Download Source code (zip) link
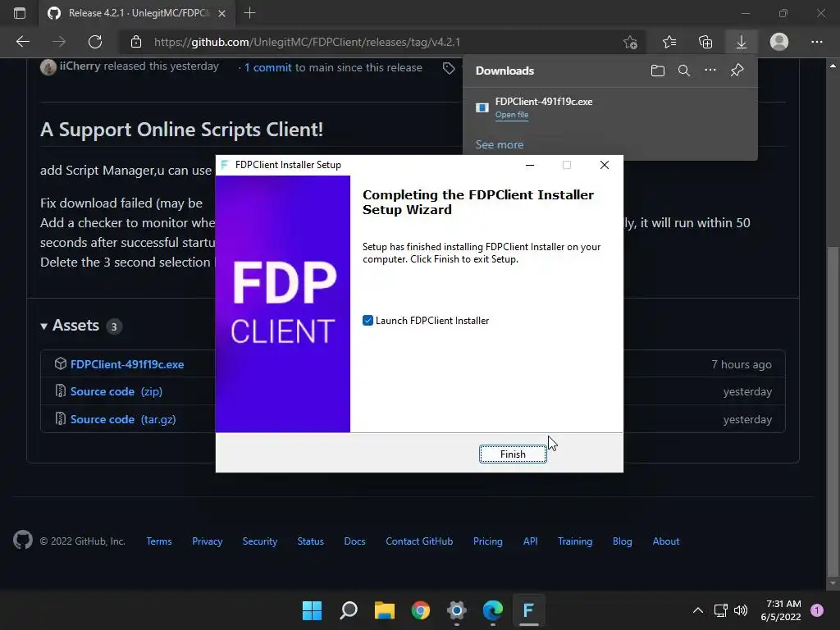The image size is (840, 630). click(116, 391)
